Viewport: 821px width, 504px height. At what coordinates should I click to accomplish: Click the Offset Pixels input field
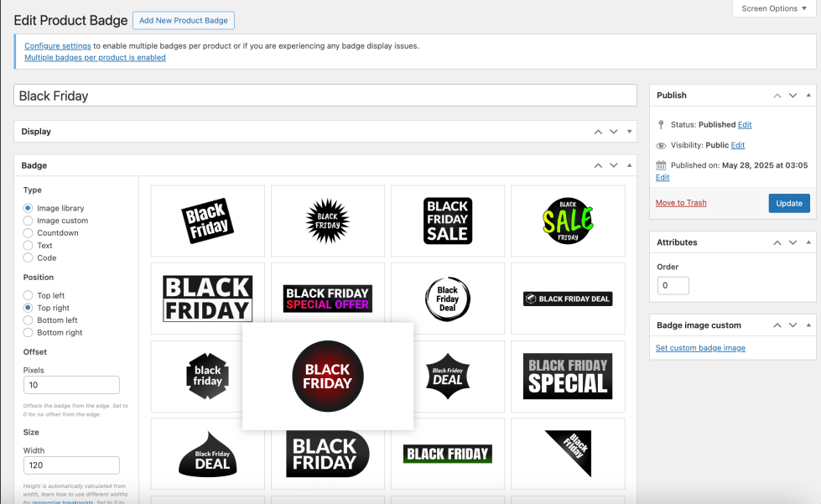pos(71,385)
